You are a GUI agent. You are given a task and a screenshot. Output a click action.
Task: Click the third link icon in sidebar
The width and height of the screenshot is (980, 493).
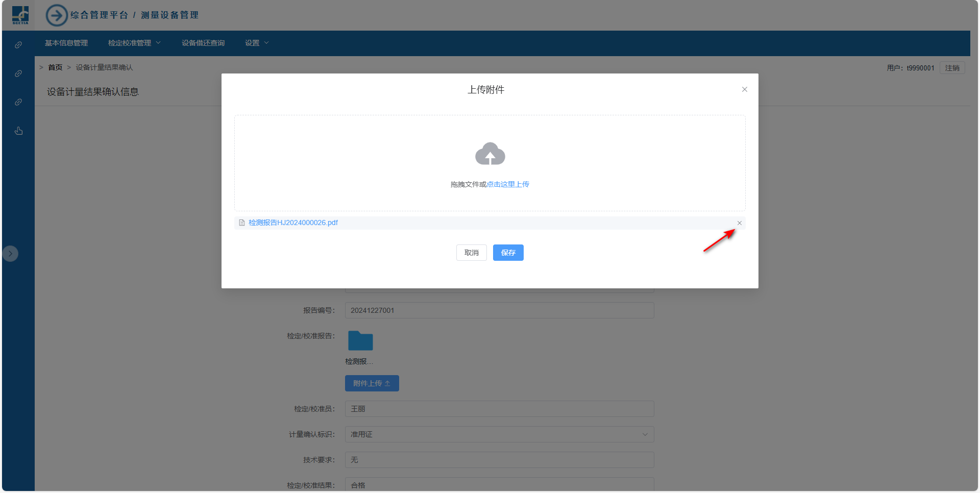(18, 102)
